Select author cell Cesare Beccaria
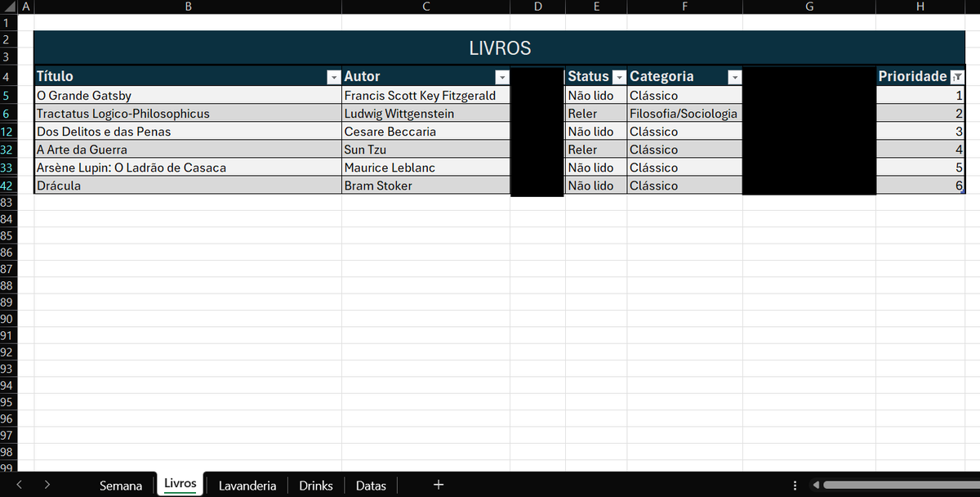Viewport: 980px width, 497px height. tap(425, 132)
